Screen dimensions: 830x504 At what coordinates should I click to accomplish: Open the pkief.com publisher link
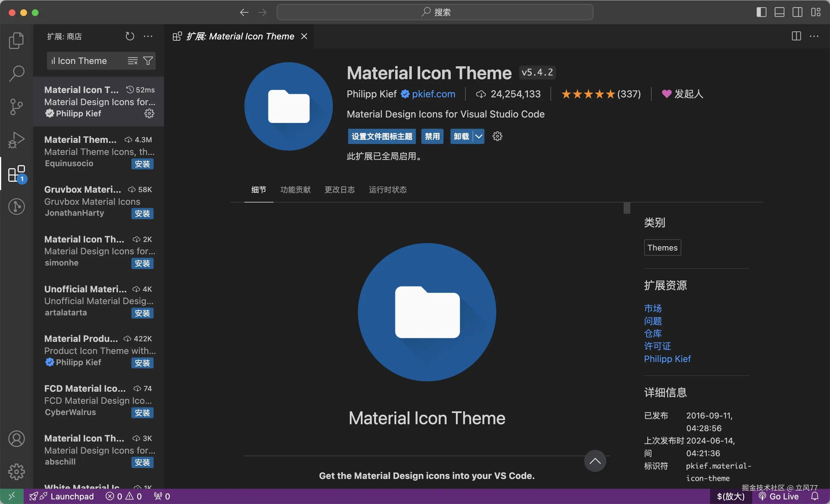[x=433, y=94]
